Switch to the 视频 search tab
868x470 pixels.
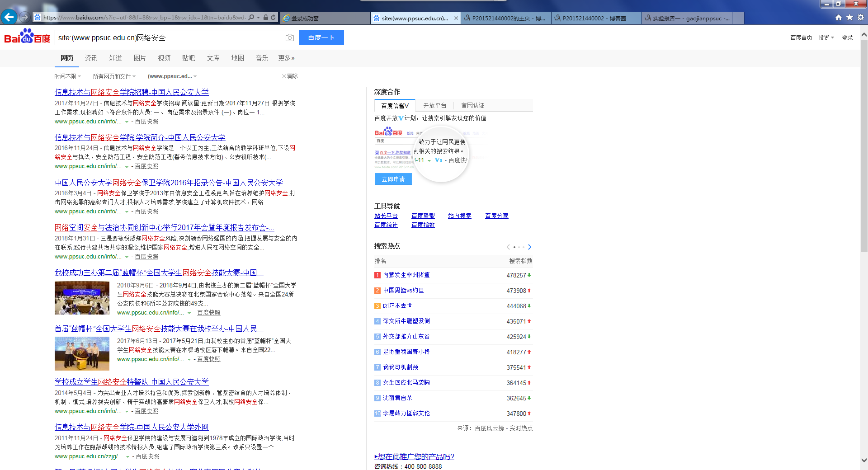click(x=164, y=58)
